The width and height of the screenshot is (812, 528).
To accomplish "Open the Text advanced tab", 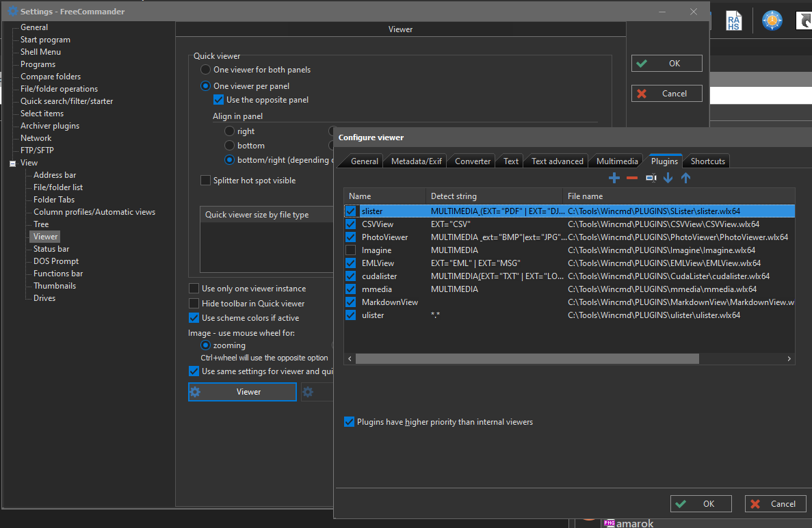I will 558,161.
